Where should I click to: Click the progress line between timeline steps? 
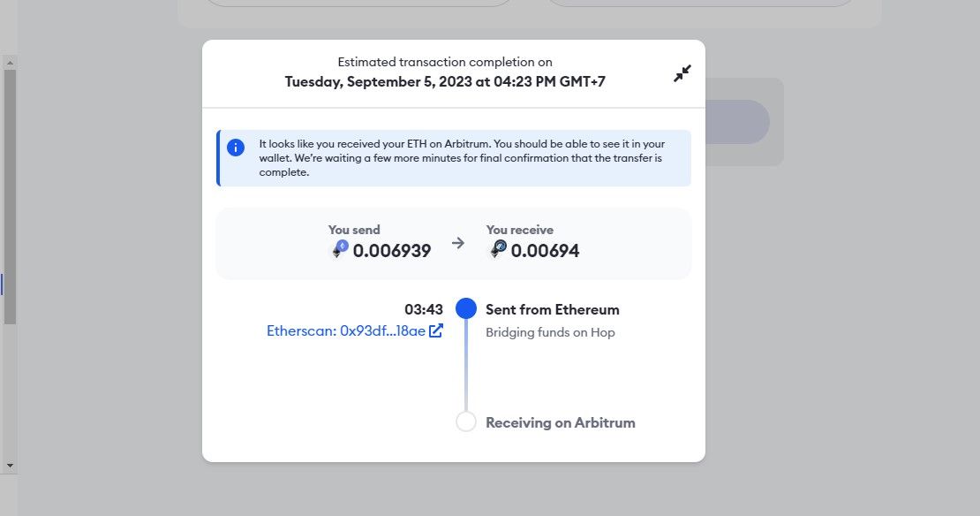coord(465,365)
